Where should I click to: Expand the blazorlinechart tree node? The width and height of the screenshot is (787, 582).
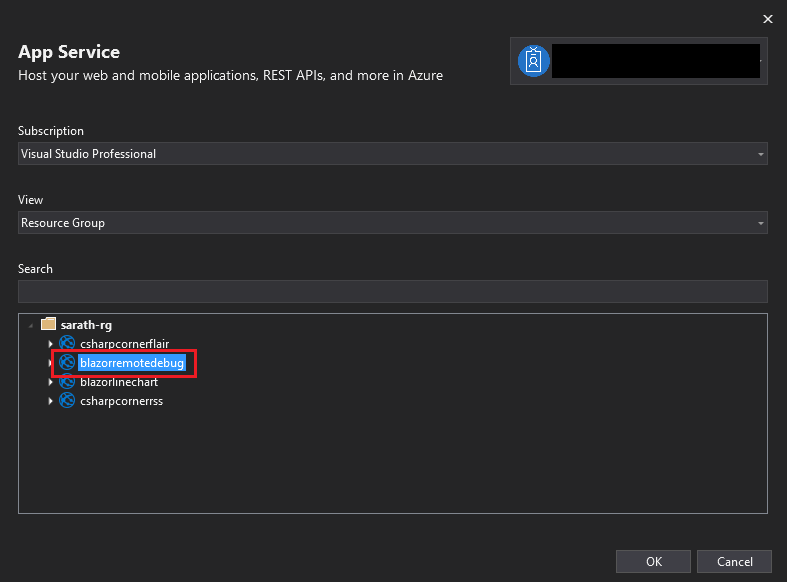pos(51,382)
